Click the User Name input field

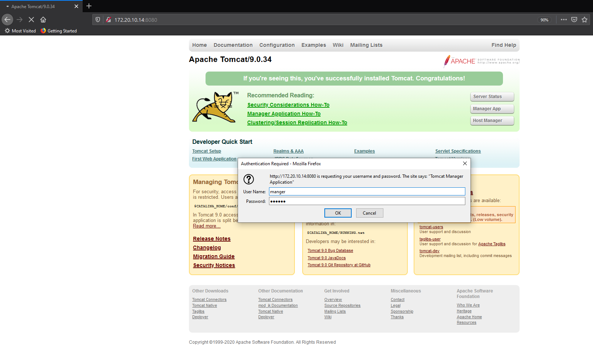pyautogui.click(x=367, y=192)
